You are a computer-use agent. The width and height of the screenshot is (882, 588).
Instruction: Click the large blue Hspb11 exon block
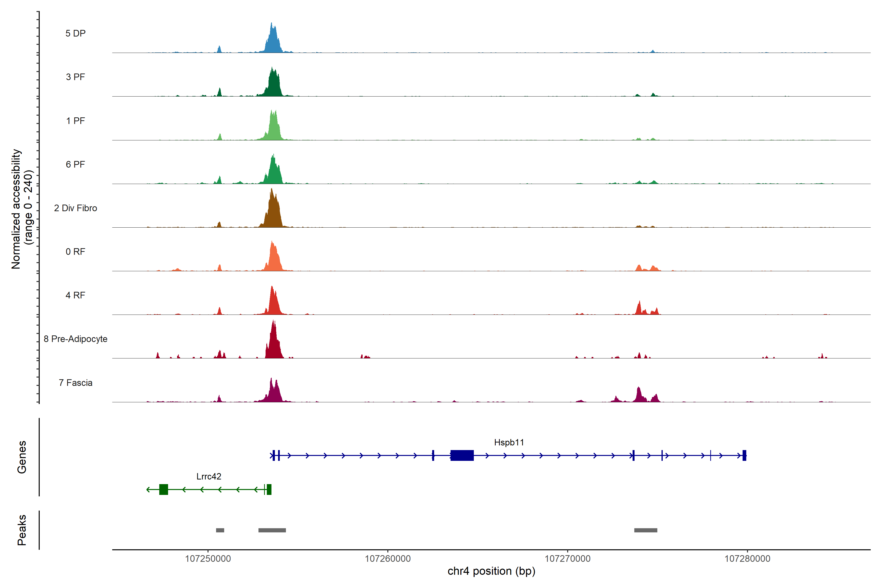tap(462, 455)
